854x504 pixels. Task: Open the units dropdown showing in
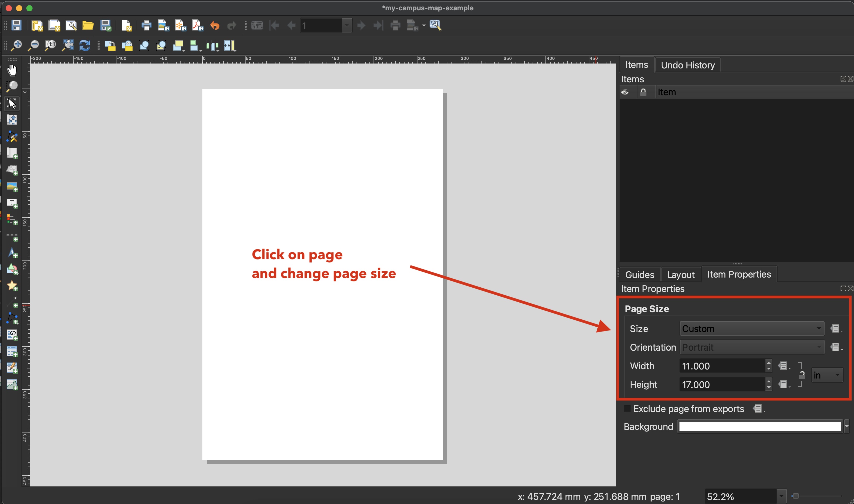click(827, 375)
